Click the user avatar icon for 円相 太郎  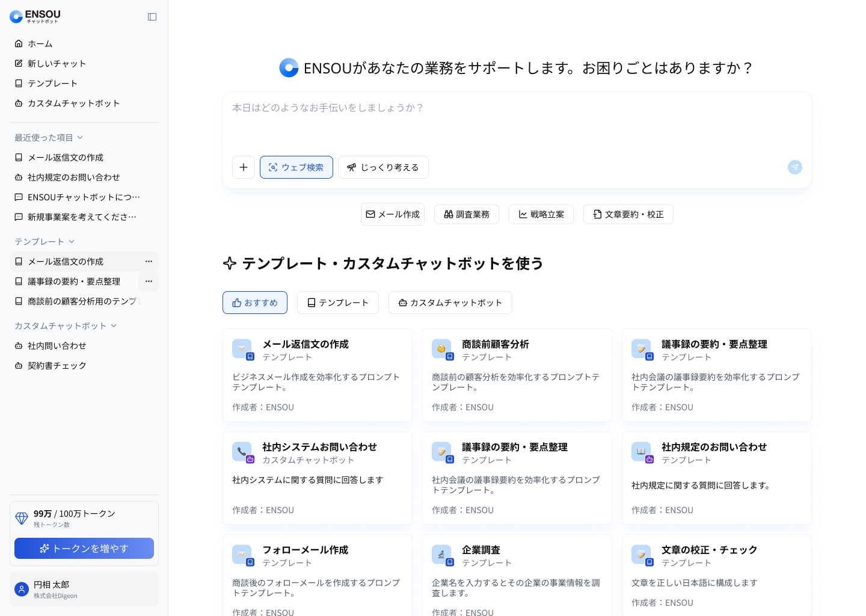pyautogui.click(x=22, y=590)
